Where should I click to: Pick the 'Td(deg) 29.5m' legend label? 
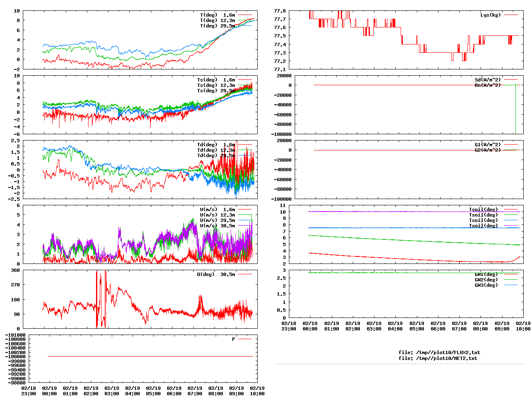216,155
